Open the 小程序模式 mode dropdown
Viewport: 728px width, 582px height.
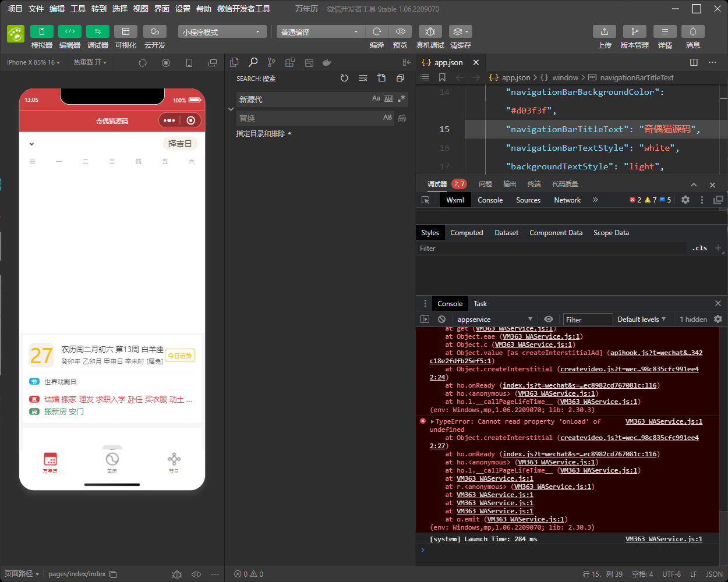pos(222,31)
